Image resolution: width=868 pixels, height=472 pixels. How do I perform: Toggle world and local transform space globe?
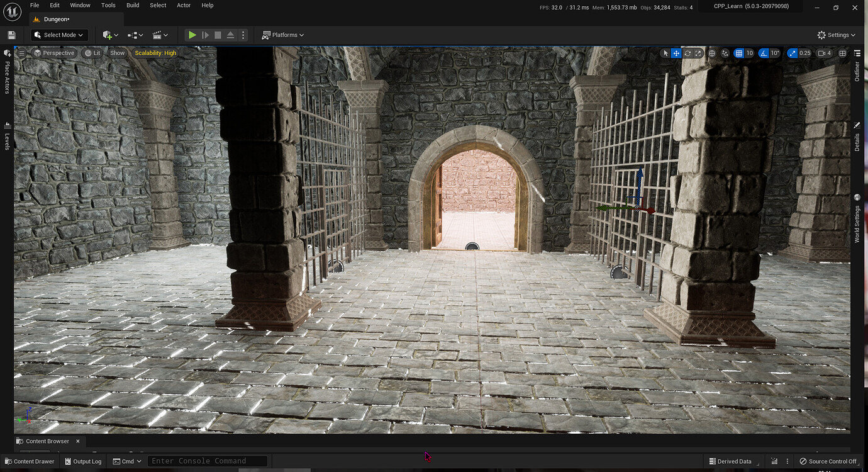click(x=713, y=53)
